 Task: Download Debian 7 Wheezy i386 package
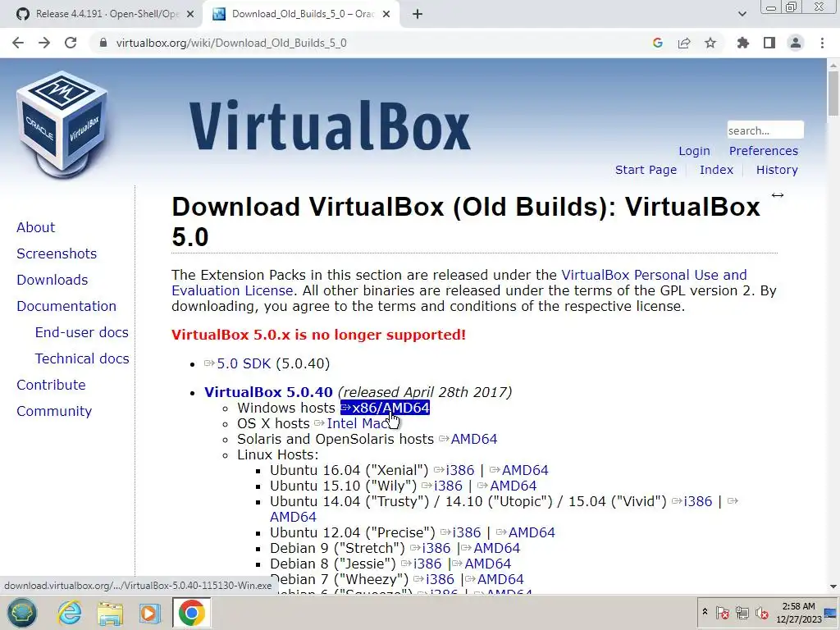click(441, 579)
